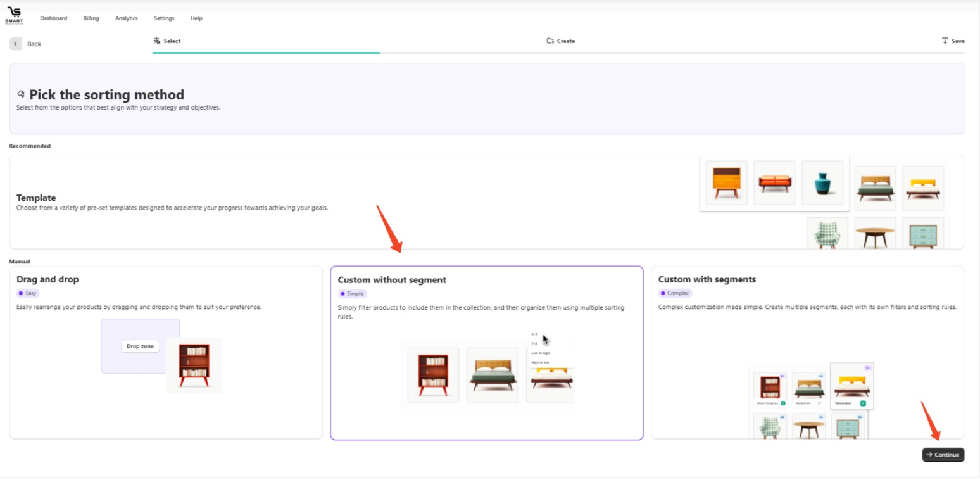
Task: Open the Help menu item
Action: 196,18
